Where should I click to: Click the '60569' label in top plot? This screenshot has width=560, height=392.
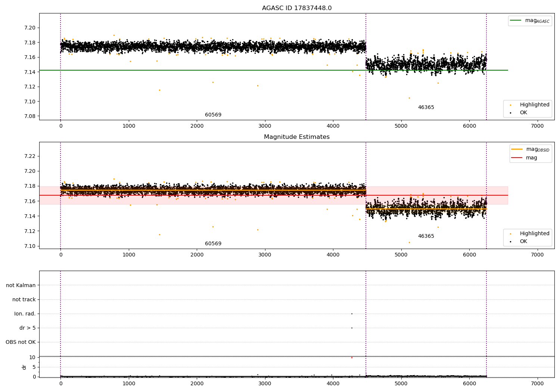coord(213,115)
